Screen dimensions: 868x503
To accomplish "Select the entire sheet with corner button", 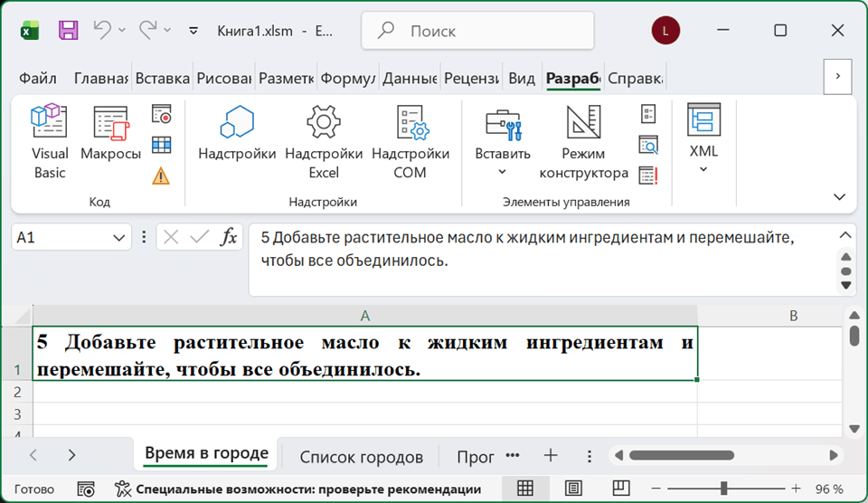I will [17, 315].
